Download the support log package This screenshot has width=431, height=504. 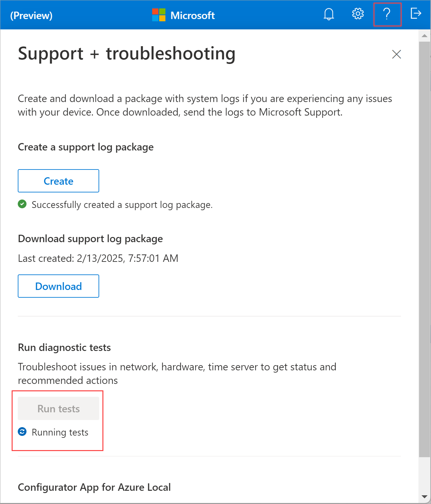coord(58,286)
